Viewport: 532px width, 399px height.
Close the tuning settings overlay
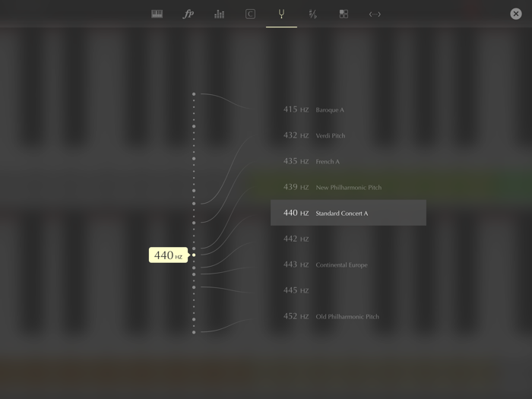click(516, 14)
